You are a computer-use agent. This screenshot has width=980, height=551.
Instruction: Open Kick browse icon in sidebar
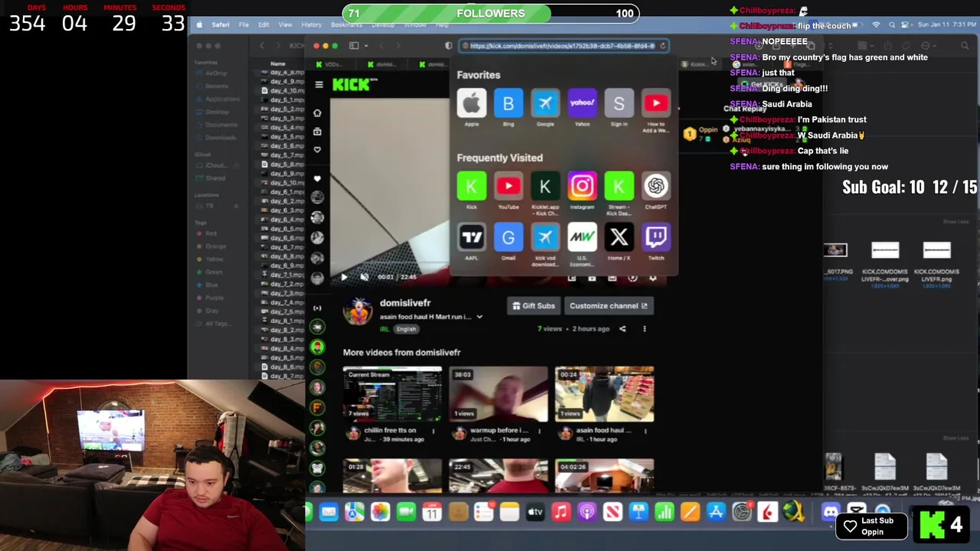(x=318, y=132)
